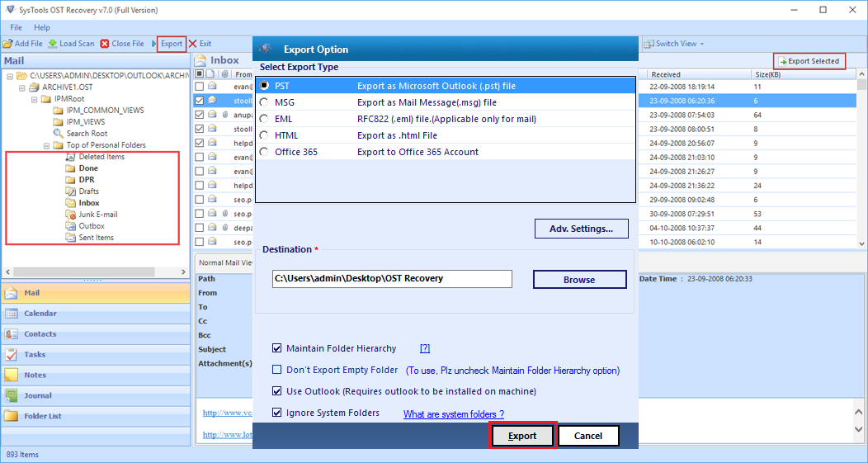Switch to the Calendar navigation pane
Viewport: 868px width, 463px height.
(x=96, y=314)
